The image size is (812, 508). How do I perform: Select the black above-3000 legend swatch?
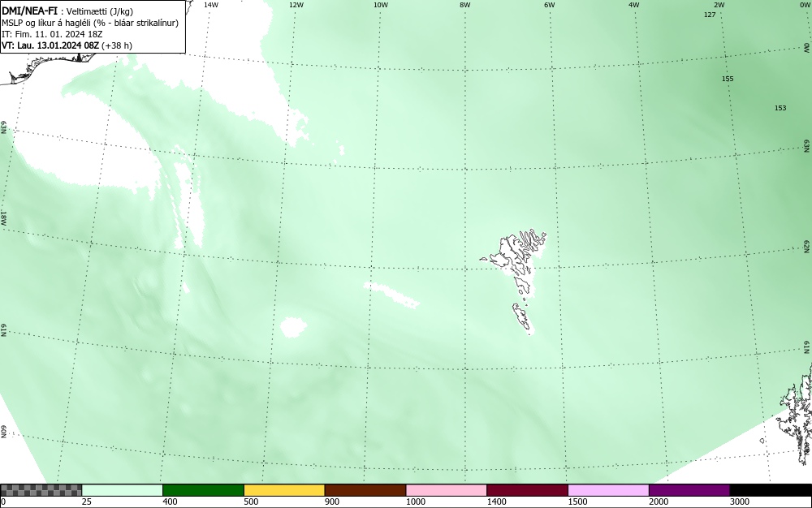(x=771, y=490)
